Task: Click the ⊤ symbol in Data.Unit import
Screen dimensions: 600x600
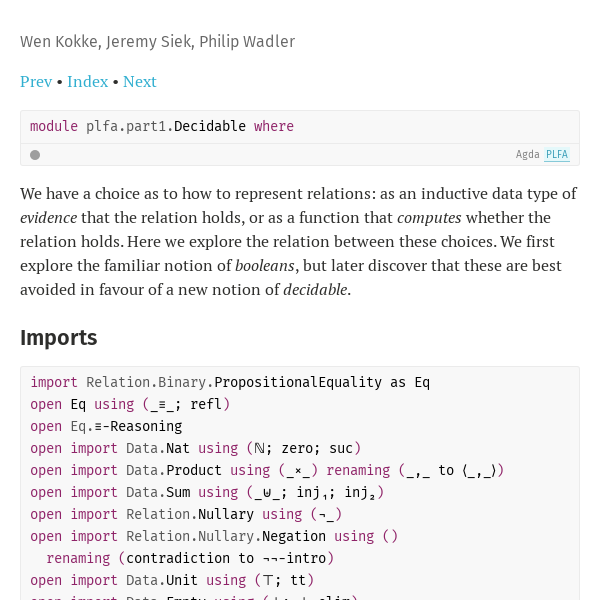Action: coord(268,580)
